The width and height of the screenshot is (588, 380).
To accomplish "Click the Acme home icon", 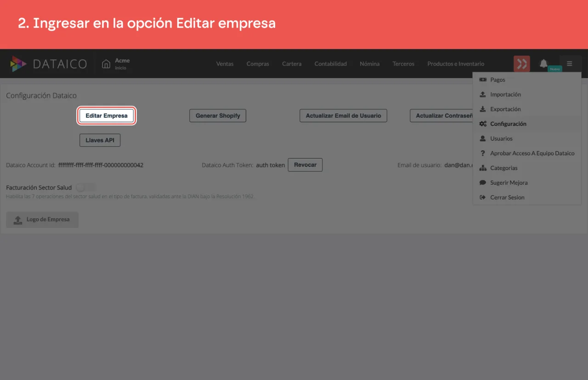I will pyautogui.click(x=106, y=64).
